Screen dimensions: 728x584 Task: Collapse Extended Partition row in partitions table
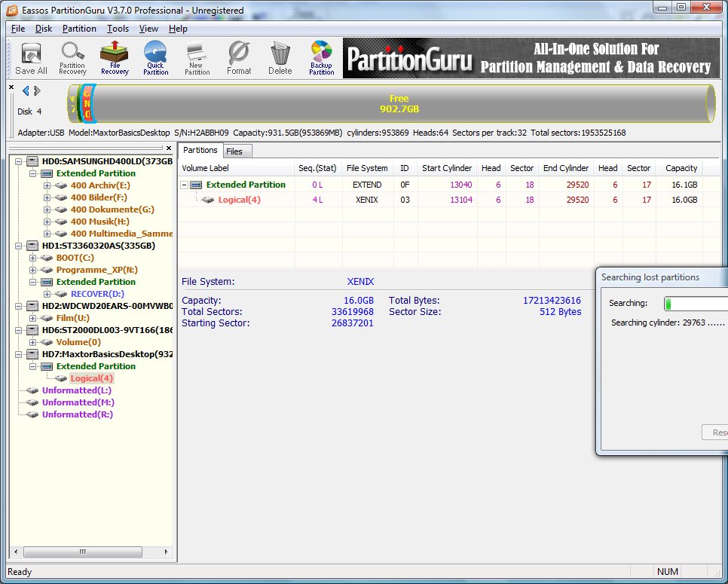click(x=185, y=185)
